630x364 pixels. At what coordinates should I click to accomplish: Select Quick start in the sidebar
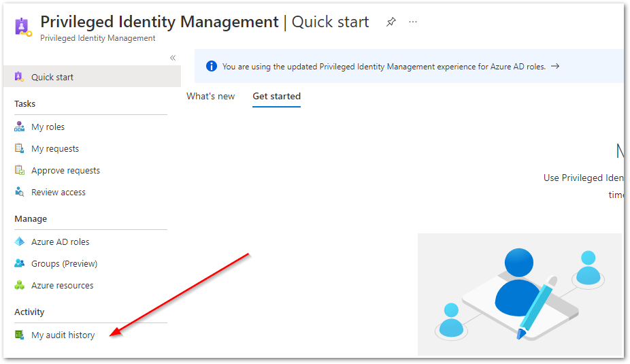92,77
